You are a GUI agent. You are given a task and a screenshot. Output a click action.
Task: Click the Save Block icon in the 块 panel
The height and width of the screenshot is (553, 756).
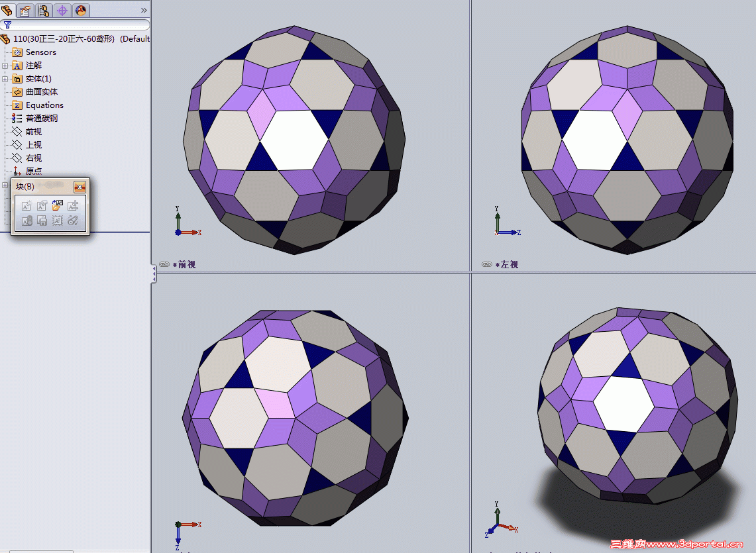pyautogui.click(x=41, y=221)
